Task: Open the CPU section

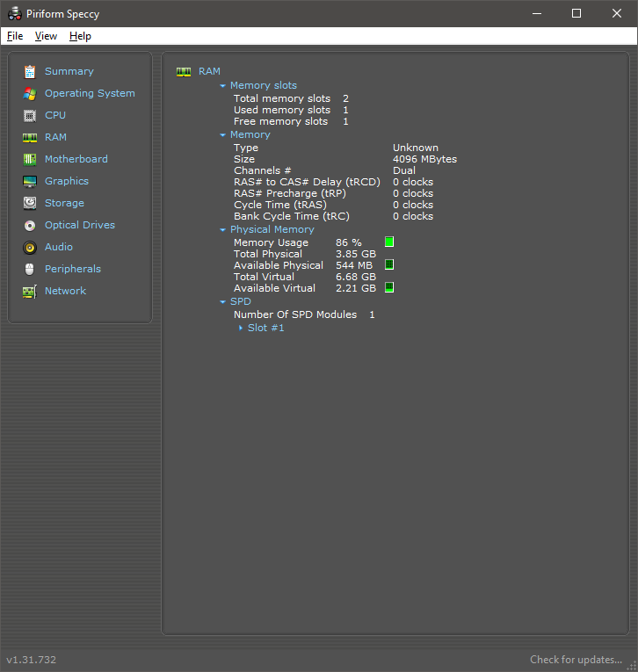Action: tap(55, 115)
